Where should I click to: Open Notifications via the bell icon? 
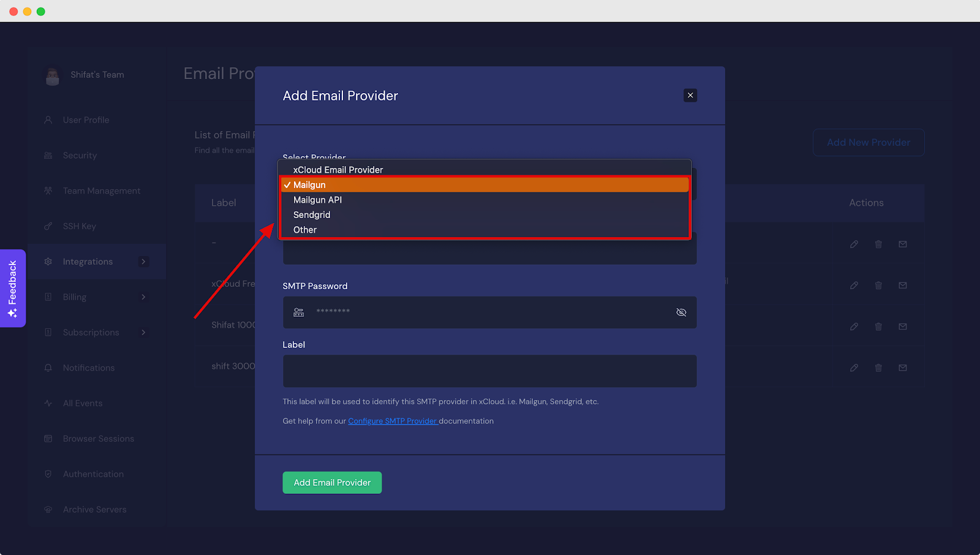point(48,368)
